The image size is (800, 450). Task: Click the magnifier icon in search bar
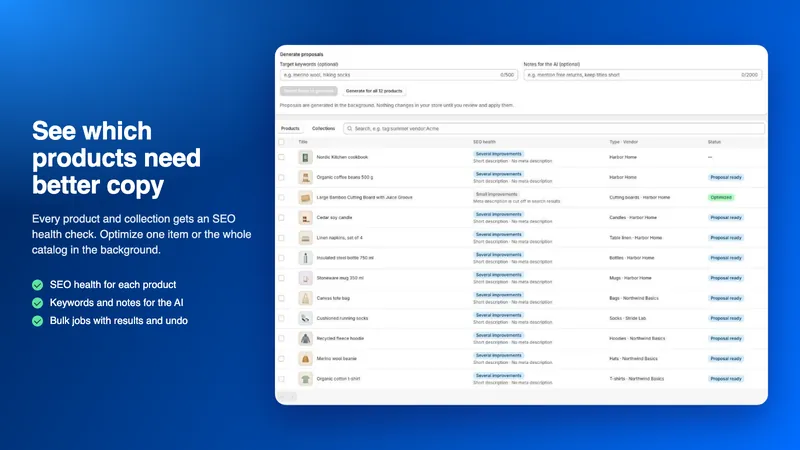click(349, 129)
